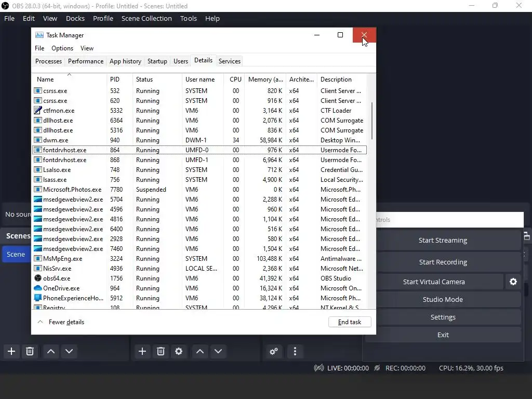Select lsass.exe process row
Screen dimensions: 532x399
tap(199, 179)
